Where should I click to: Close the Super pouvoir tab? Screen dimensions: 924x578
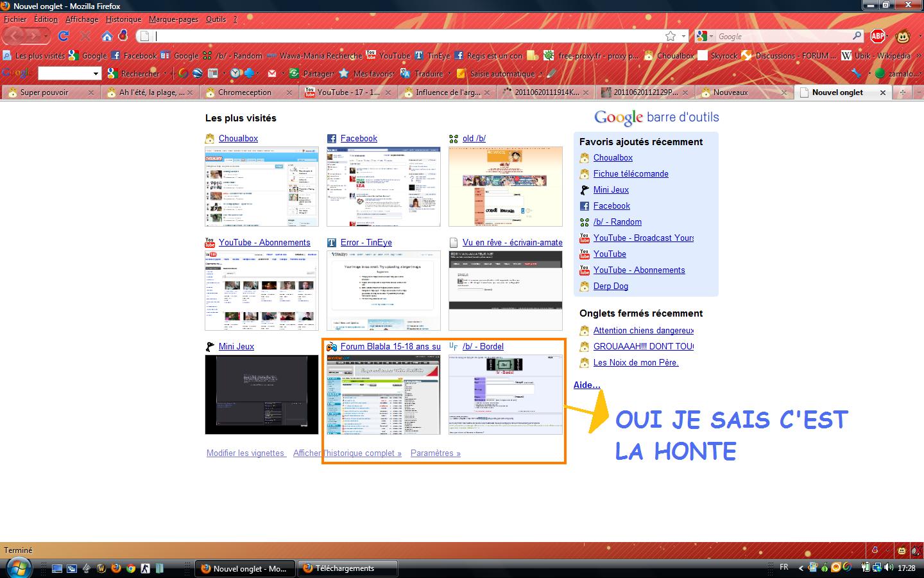[x=90, y=92]
